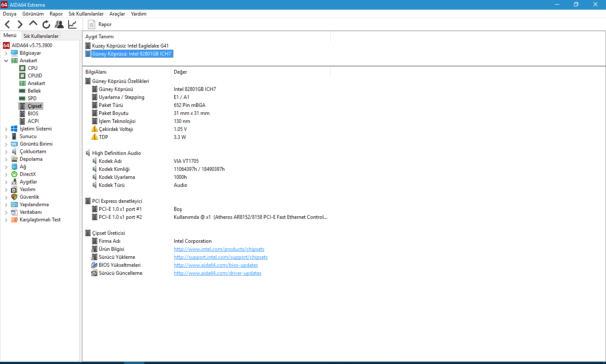Open the Dosya menu
Viewport: 606px width, 364px height.
(x=10, y=14)
